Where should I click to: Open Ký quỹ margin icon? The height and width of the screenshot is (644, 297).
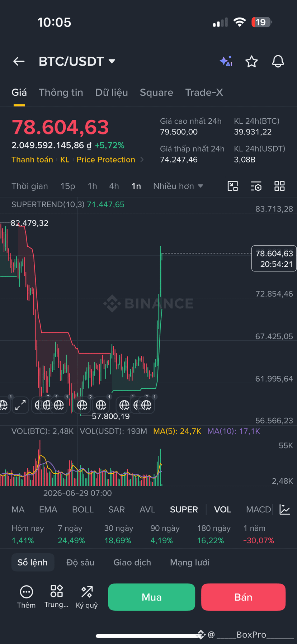coord(87,597)
